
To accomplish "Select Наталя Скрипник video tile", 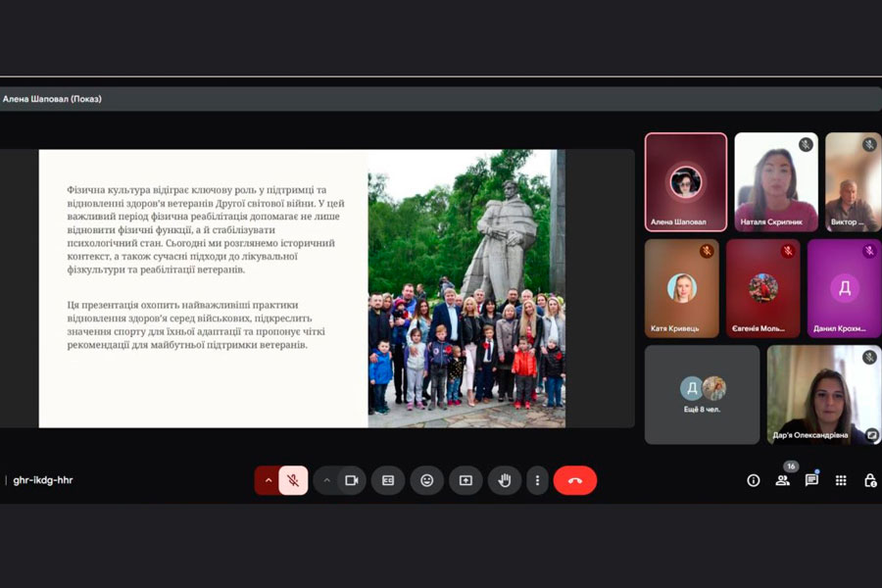I will coord(776,182).
